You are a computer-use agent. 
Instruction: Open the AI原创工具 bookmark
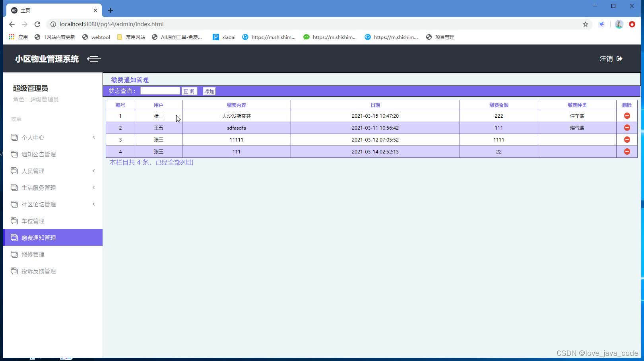click(177, 37)
